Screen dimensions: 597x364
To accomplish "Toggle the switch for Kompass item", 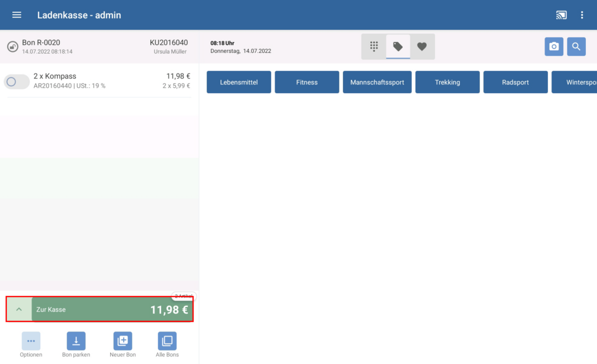I will tap(16, 82).
